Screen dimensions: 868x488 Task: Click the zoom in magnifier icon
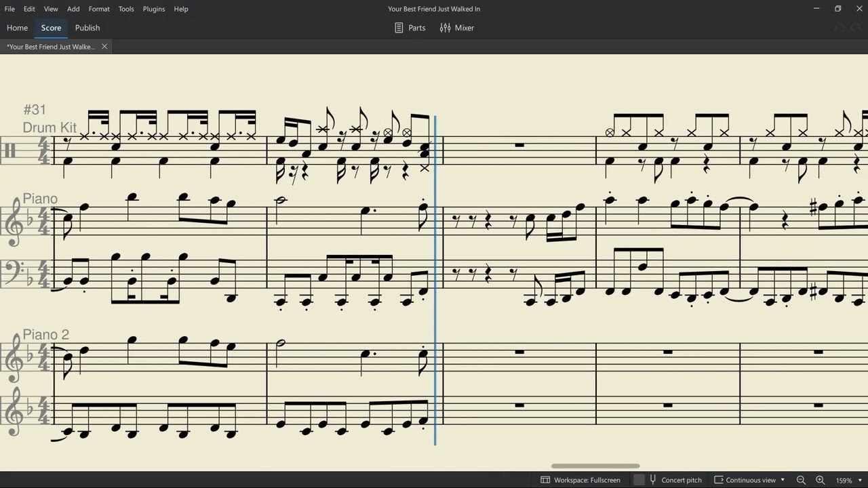820,480
